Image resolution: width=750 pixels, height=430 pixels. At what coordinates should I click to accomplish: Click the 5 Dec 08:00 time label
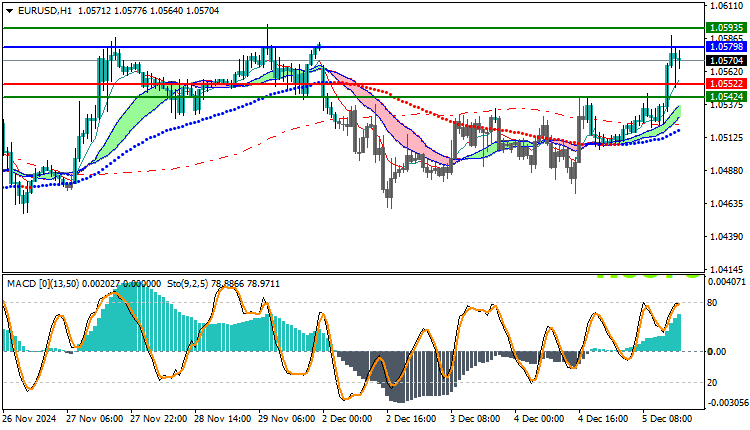pos(668,419)
